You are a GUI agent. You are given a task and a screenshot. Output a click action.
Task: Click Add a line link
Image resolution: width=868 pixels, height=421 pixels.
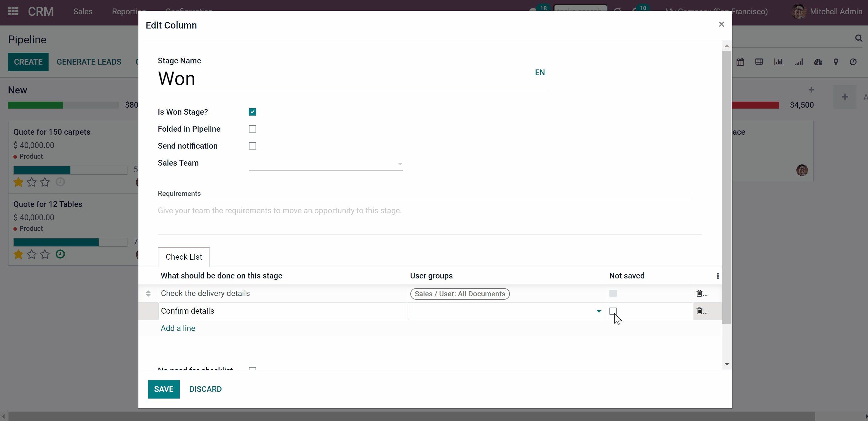[178, 328]
